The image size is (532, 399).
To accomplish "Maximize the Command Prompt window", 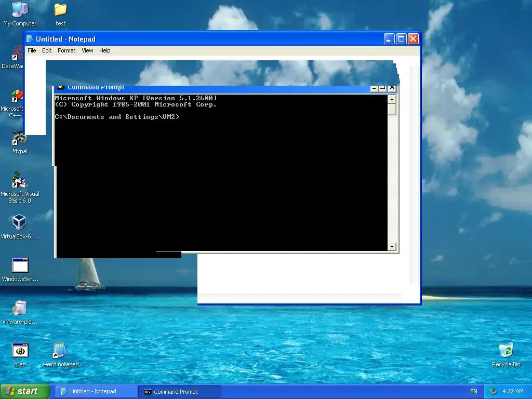I will click(x=383, y=88).
